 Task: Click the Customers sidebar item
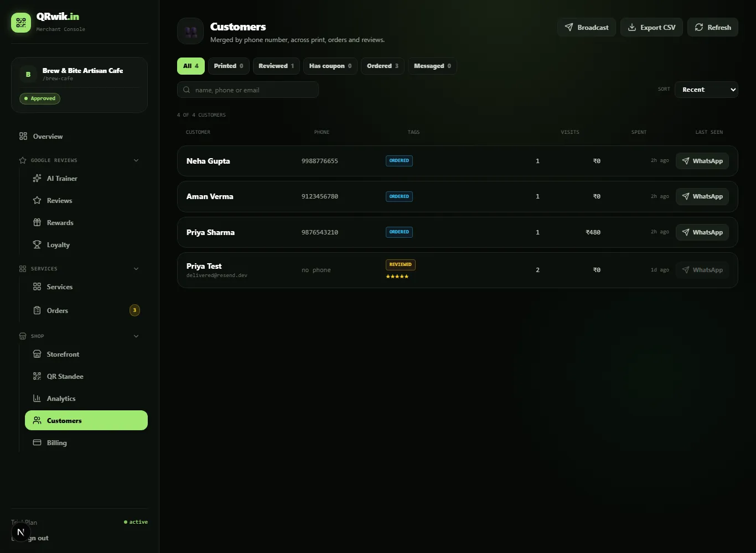[86, 420]
